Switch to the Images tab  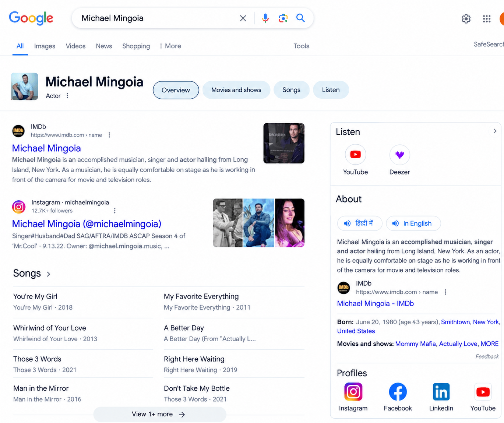coord(45,46)
